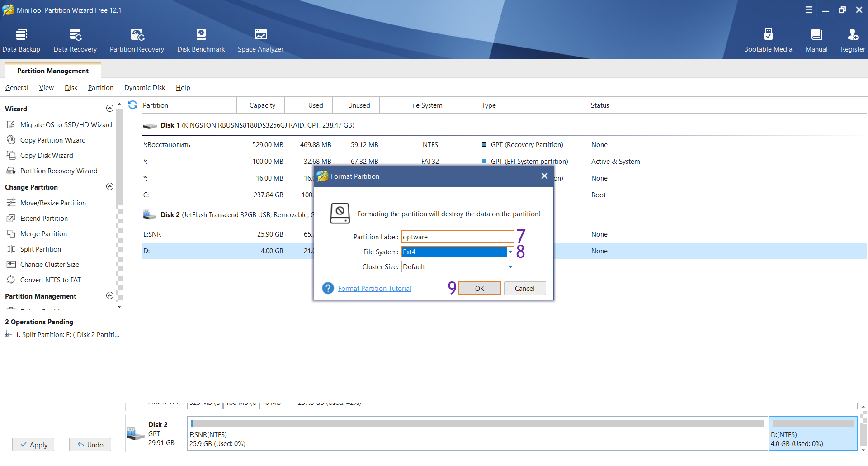The height and width of the screenshot is (466, 868).
Task: Cancel the Format Partition dialog
Action: [x=524, y=288]
